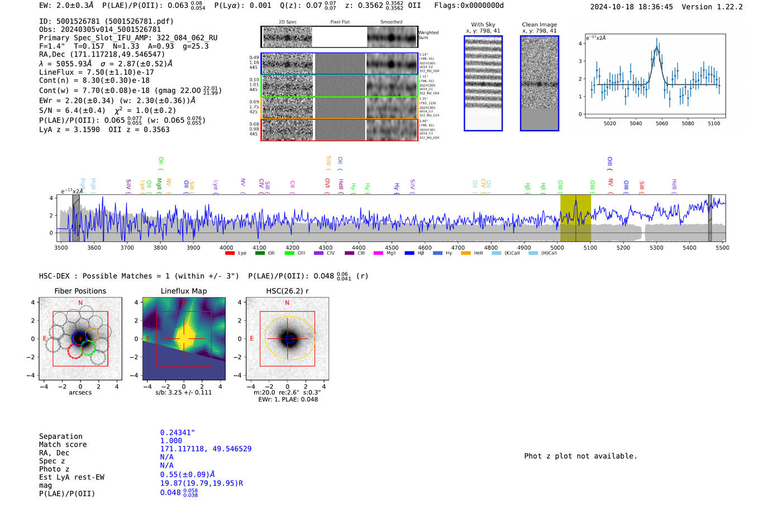
Task: Pick the purple CIV legend swatch
Action: [x=318, y=253]
